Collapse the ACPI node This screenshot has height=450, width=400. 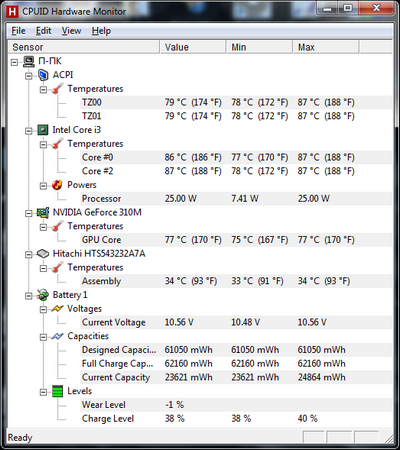pyautogui.click(x=29, y=76)
